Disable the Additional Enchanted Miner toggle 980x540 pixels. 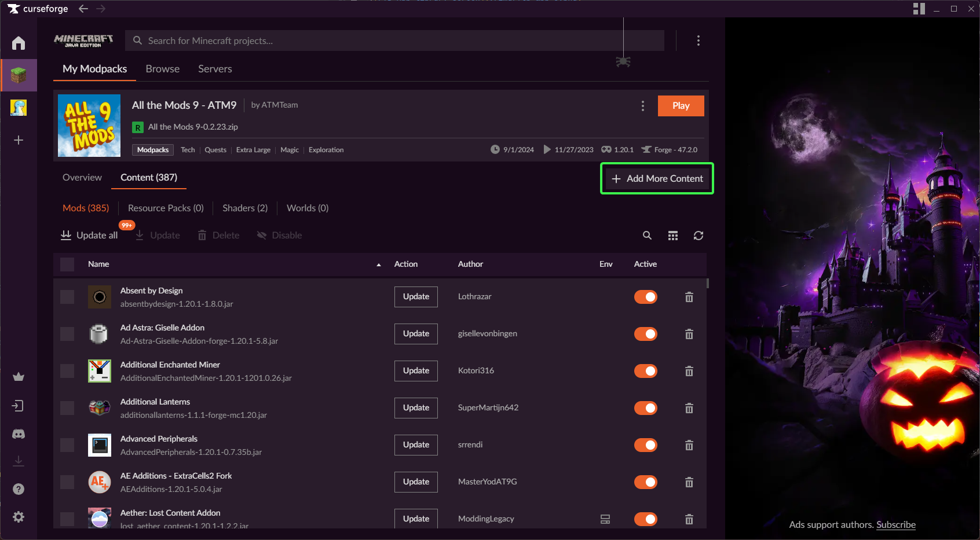646,371
